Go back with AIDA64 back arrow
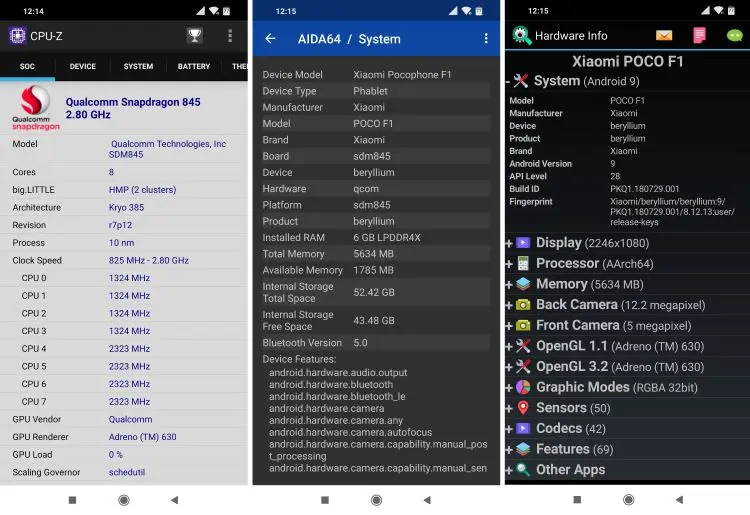This screenshot has height=515, width=750. [x=270, y=39]
